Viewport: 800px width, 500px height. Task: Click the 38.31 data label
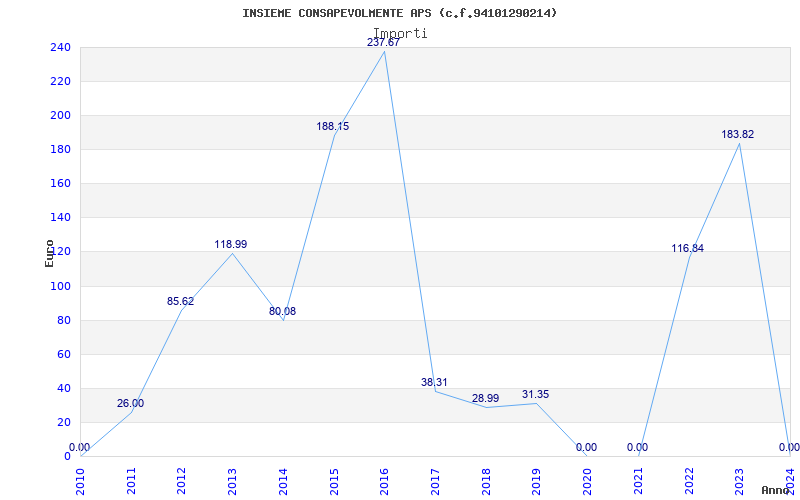tap(434, 382)
